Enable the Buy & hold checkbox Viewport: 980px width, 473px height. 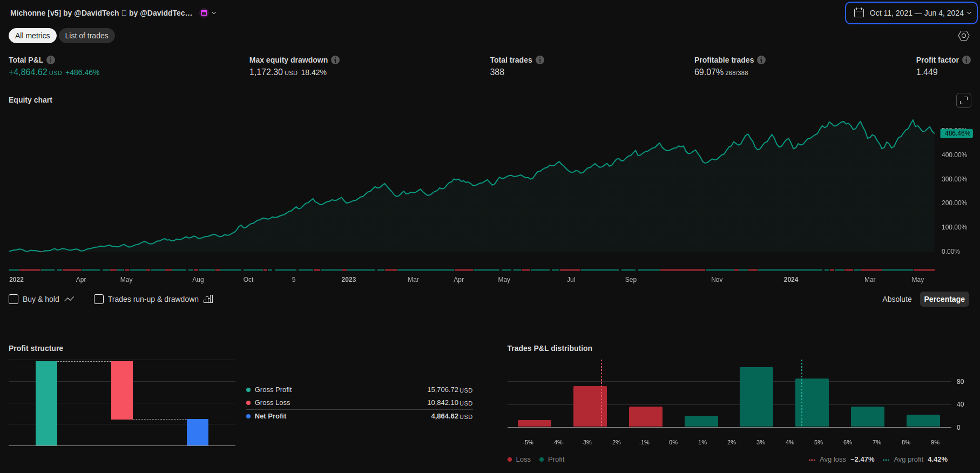[14, 299]
